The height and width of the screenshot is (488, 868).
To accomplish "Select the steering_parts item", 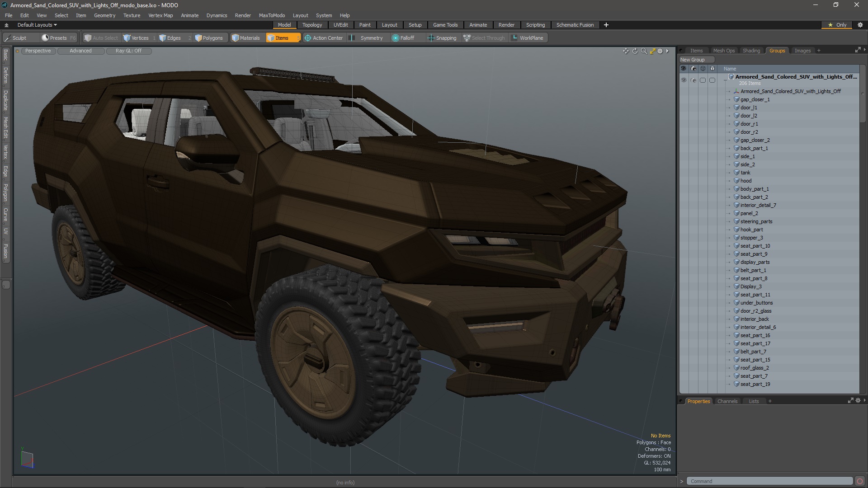I will (x=756, y=221).
